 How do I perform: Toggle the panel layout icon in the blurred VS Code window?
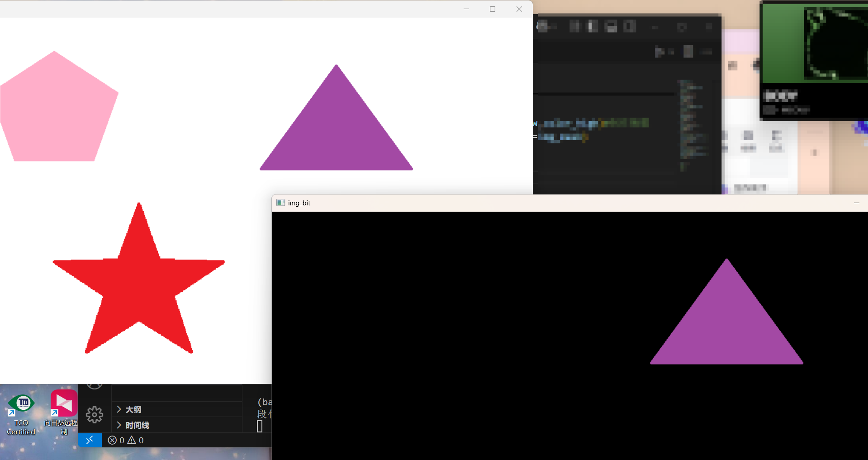coord(611,27)
